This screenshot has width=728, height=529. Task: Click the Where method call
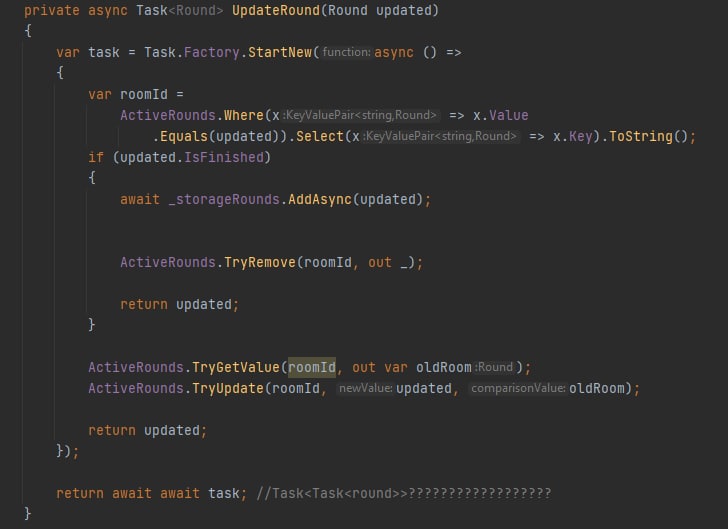point(244,115)
